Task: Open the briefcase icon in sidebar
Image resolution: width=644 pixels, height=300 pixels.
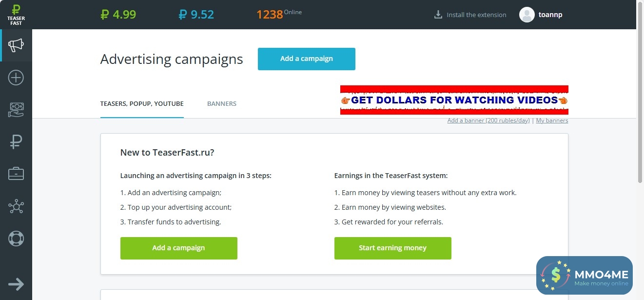Action: click(x=16, y=174)
